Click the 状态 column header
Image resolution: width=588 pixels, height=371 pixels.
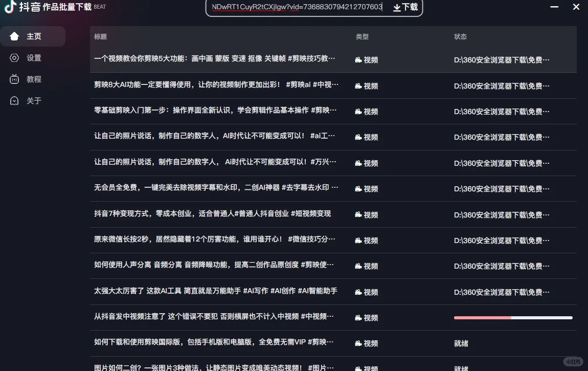point(460,36)
